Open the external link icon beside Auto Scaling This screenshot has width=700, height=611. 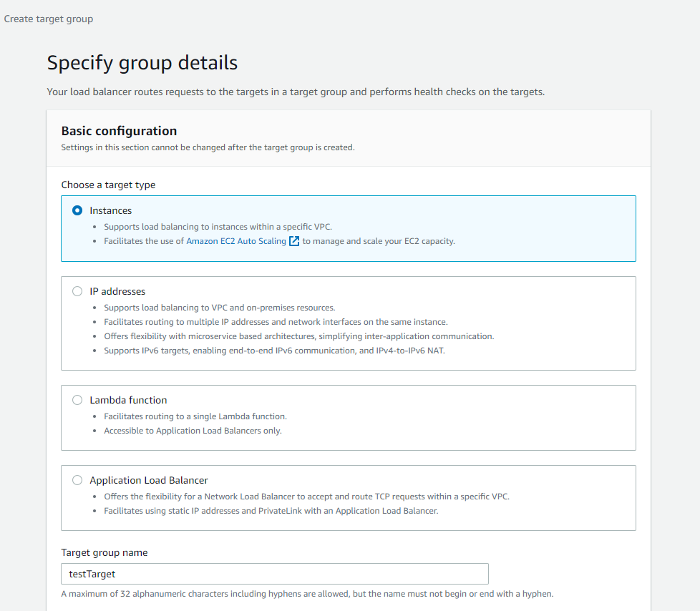pos(294,241)
